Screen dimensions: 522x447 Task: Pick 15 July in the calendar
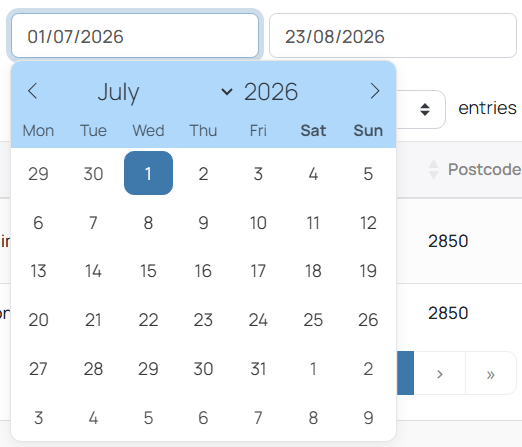[148, 271]
